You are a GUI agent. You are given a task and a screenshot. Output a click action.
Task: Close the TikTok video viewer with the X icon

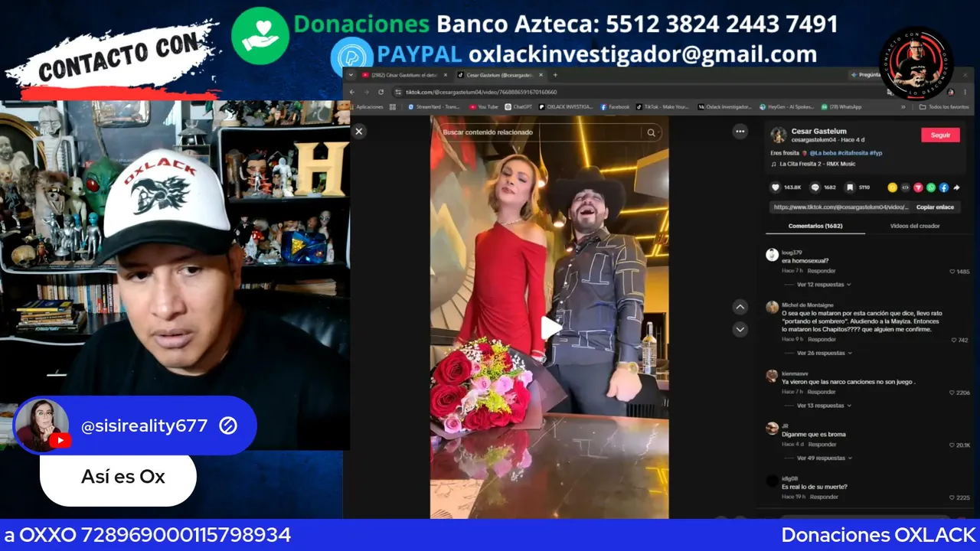tap(358, 132)
